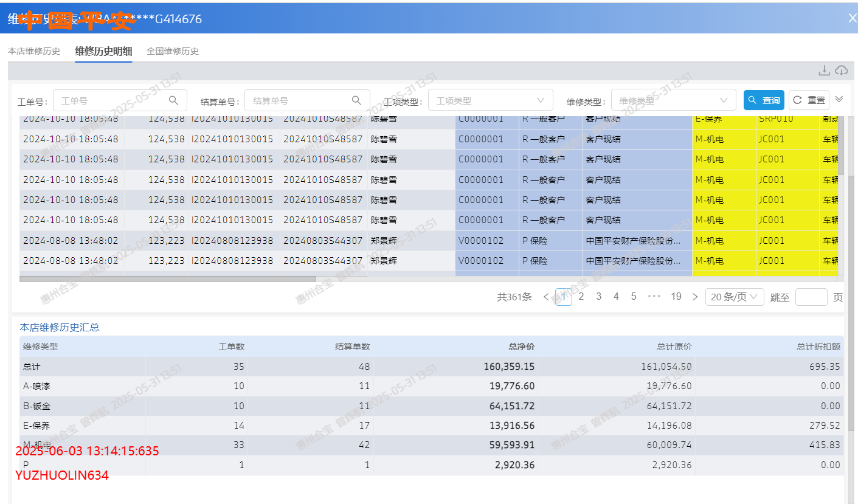This screenshot has height=504, width=858.
Task: Select page 3 in pagination
Action: (x=598, y=297)
